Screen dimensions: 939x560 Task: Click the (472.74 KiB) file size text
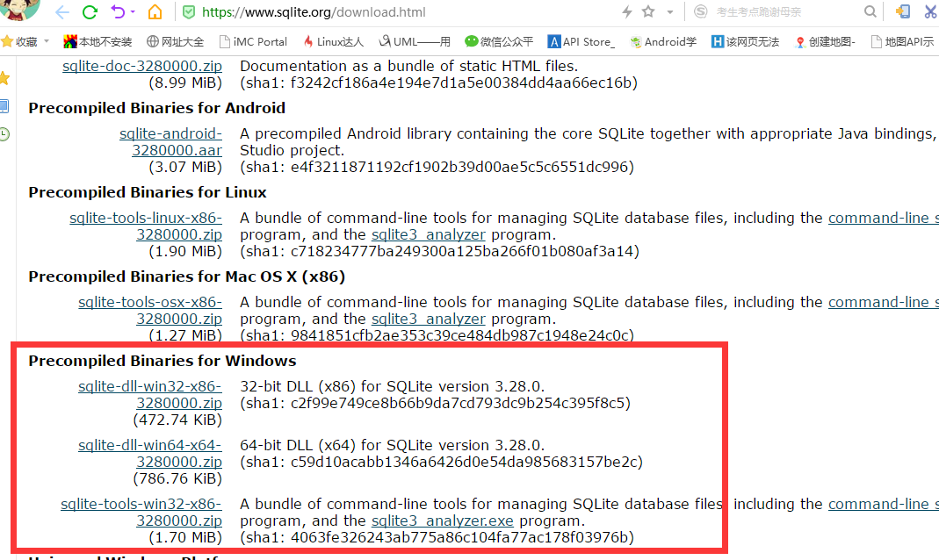point(177,420)
